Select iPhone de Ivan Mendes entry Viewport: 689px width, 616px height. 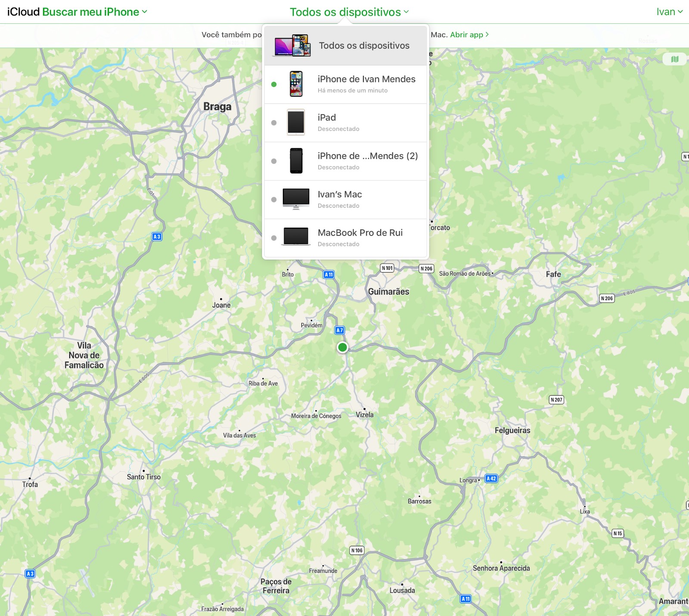tap(345, 84)
